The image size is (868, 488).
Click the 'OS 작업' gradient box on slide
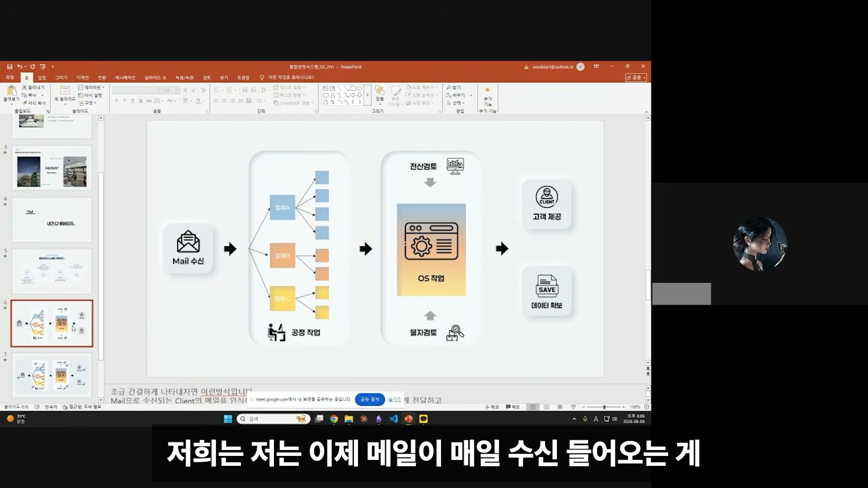(x=431, y=250)
